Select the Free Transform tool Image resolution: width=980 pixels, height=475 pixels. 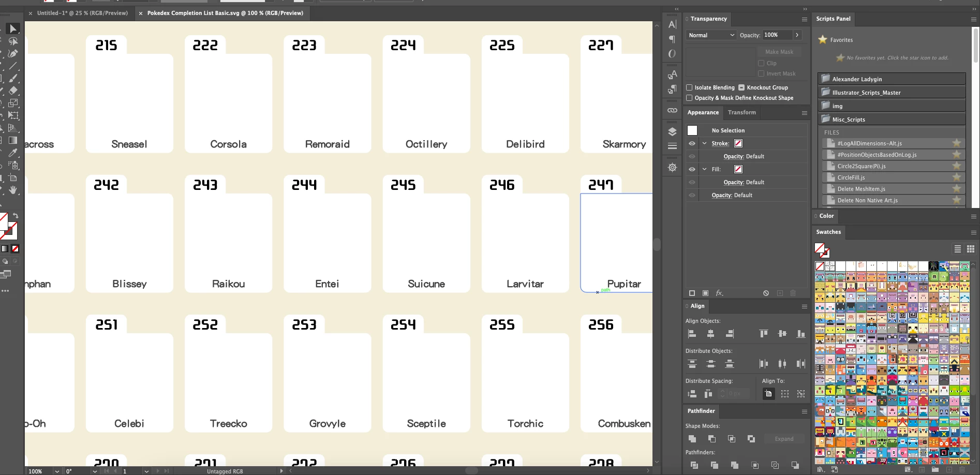pos(13,115)
